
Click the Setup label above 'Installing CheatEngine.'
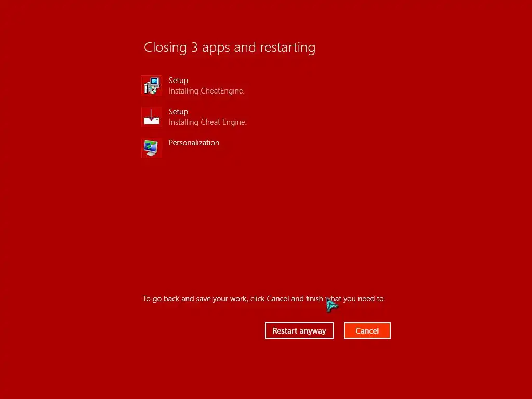pos(179,81)
